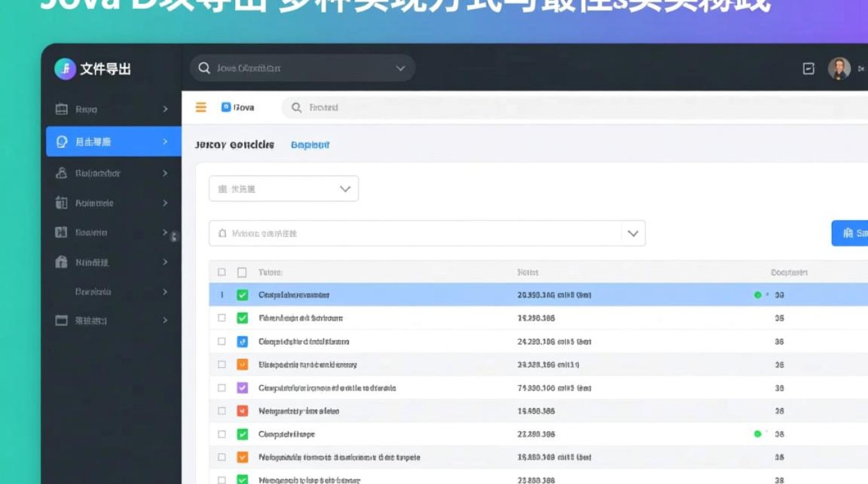This screenshot has width=868, height=484.
Task: Click the blue Gova badge icon
Action: (227, 107)
